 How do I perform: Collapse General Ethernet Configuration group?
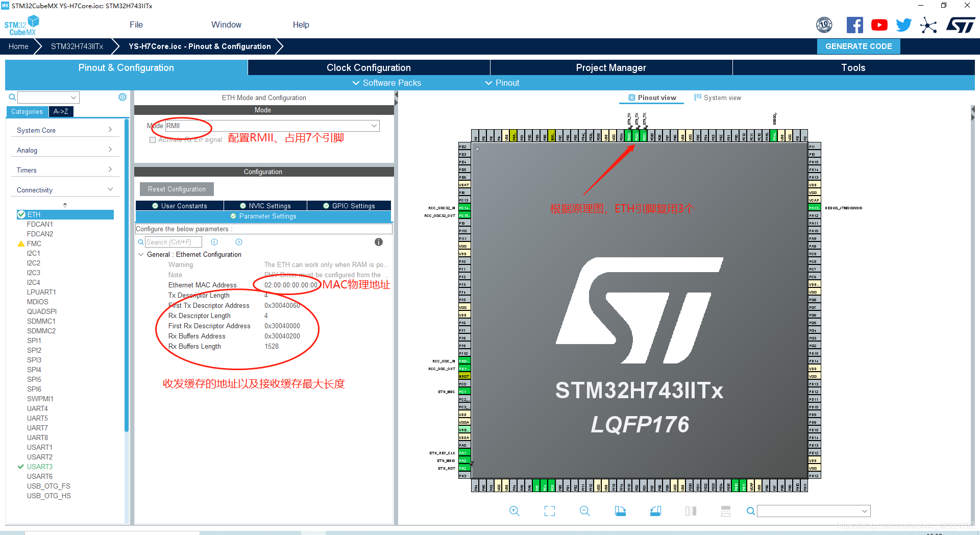[x=141, y=254]
